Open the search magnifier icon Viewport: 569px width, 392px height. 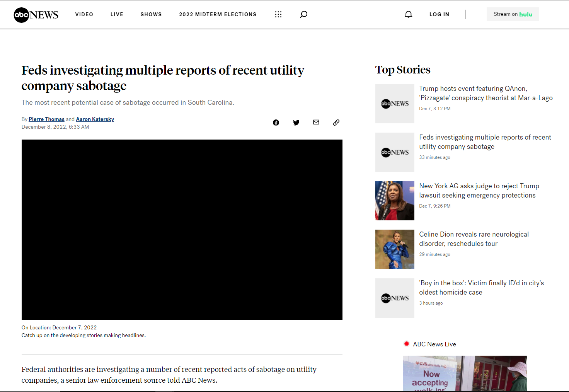tap(304, 14)
